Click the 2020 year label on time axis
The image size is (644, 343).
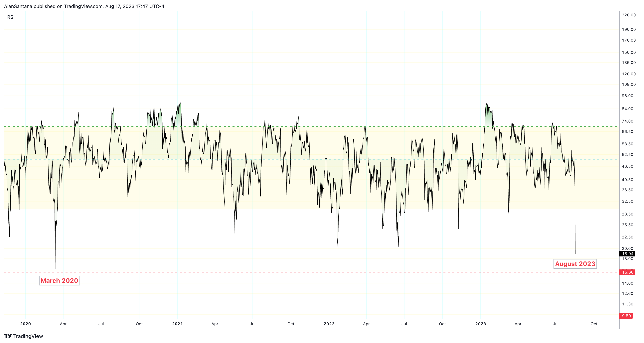tap(26, 324)
